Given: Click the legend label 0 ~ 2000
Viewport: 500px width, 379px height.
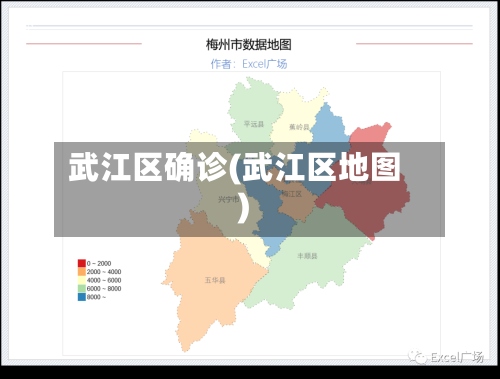Looking at the screenshot, I should pyautogui.click(x=99, y=263).
